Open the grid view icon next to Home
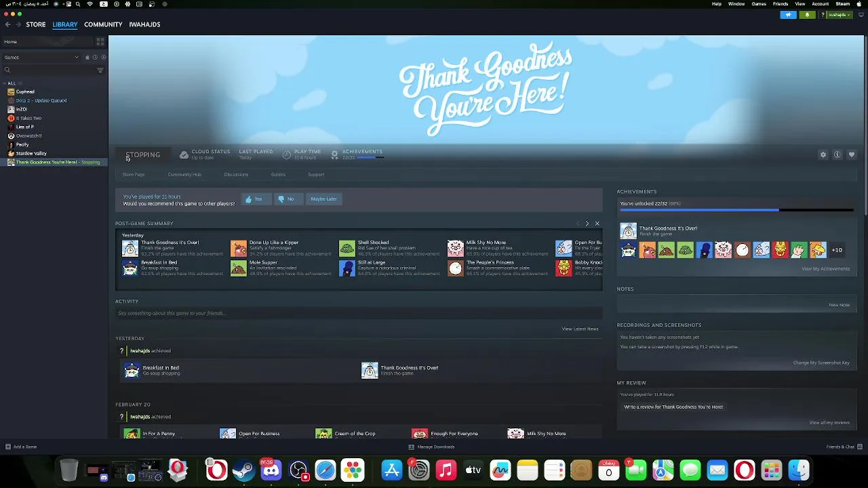This screenshot has height=488, width=868. click(100, 41)
